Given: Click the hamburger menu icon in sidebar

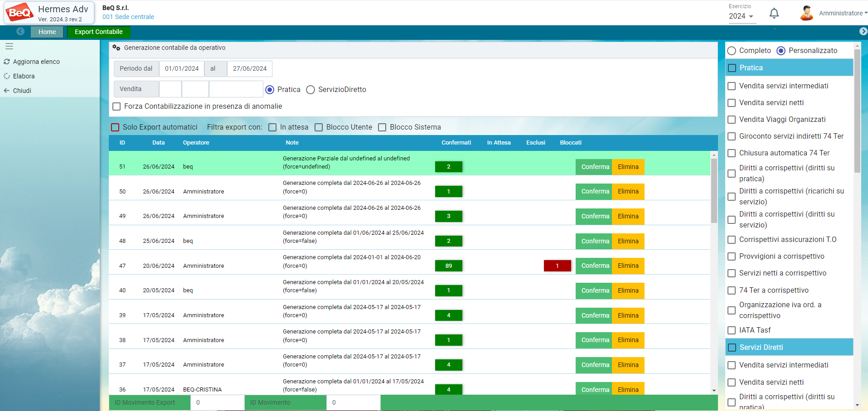Looking at the screenshot, I should 9,46.
